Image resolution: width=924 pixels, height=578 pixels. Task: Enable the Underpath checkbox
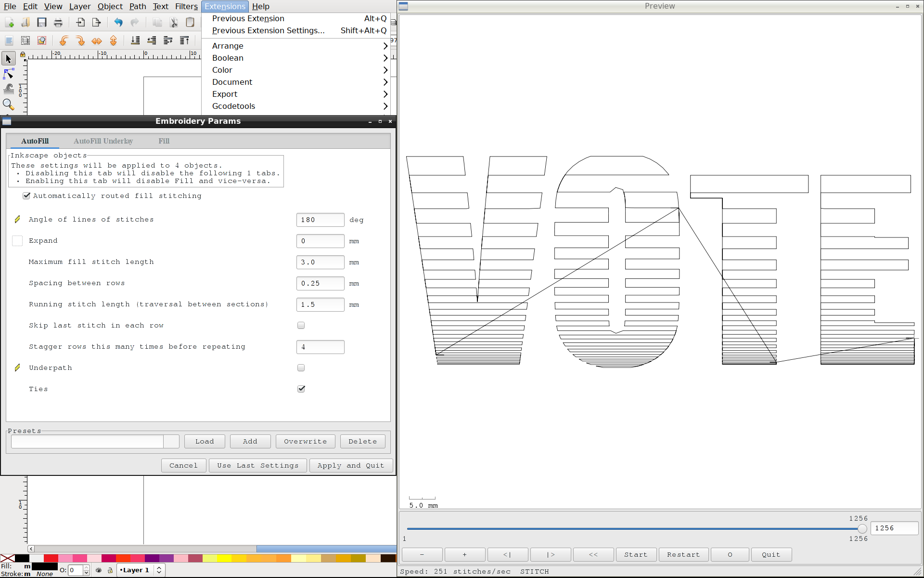pos(301,368)
